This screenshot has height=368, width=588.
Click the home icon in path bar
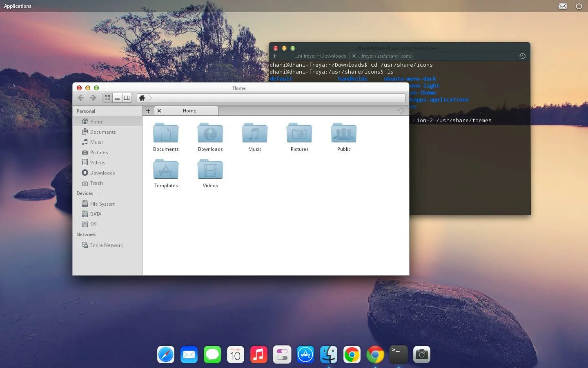pyautogui.click(x=142, y=98)
